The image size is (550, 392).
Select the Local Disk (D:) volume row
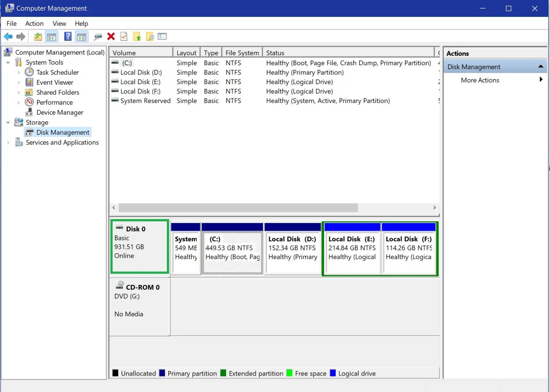pos(274,72)
